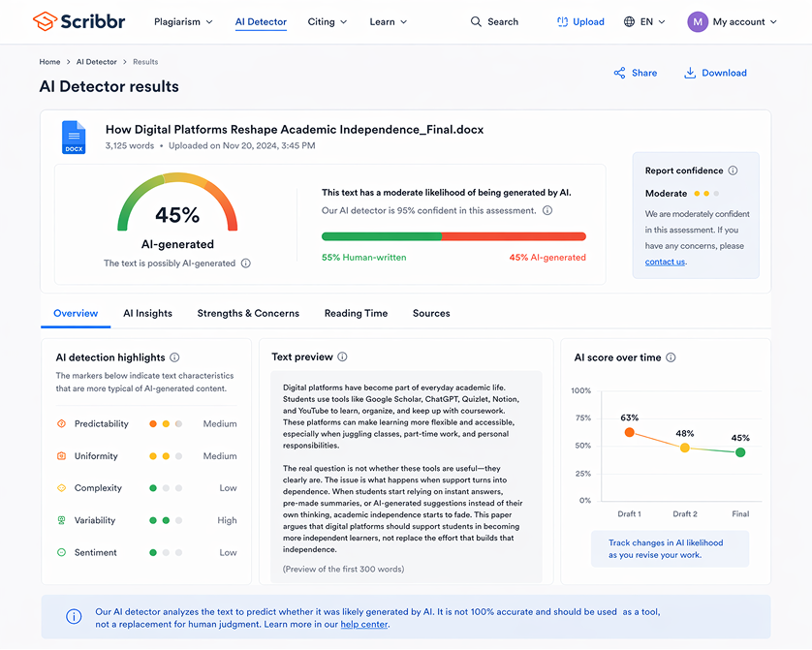Screen dimensions: 812x650
Task: Click the Share icon
Action: tap(619, 73)
